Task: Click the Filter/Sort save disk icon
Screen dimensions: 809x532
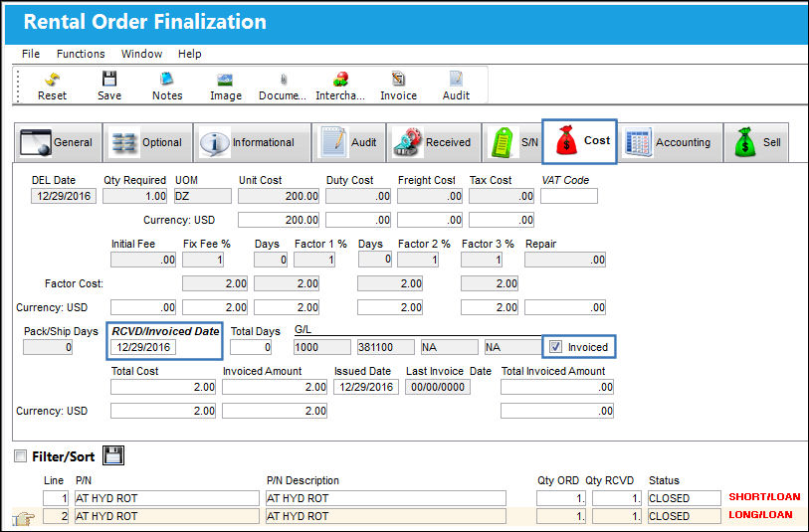Action: pos(113,455)
